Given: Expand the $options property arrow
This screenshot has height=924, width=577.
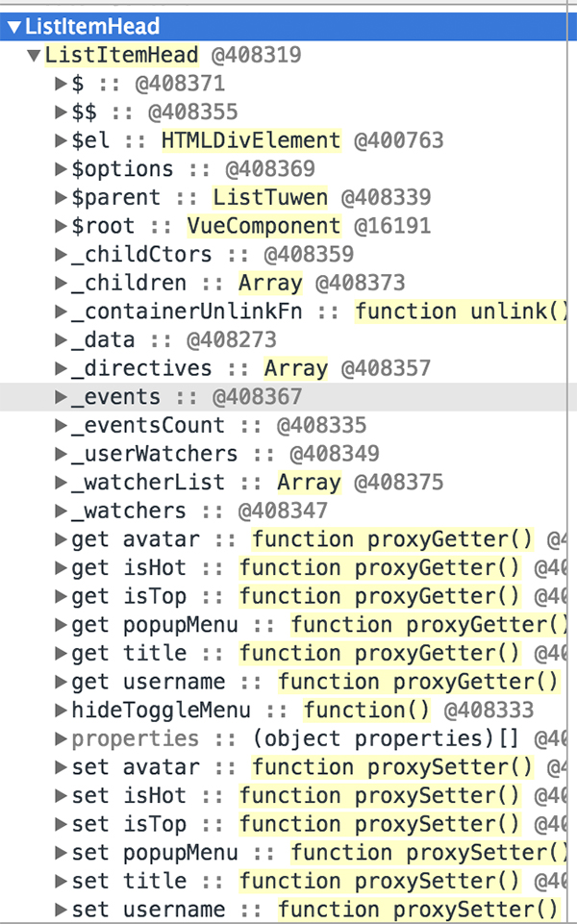Looking at the screenshot, I should (61, 169).
